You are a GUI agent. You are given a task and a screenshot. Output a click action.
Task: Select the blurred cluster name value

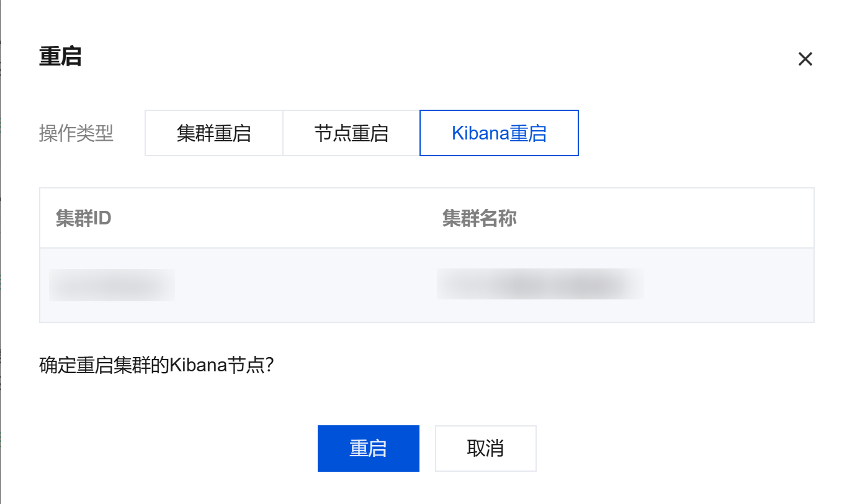point(540,284)
